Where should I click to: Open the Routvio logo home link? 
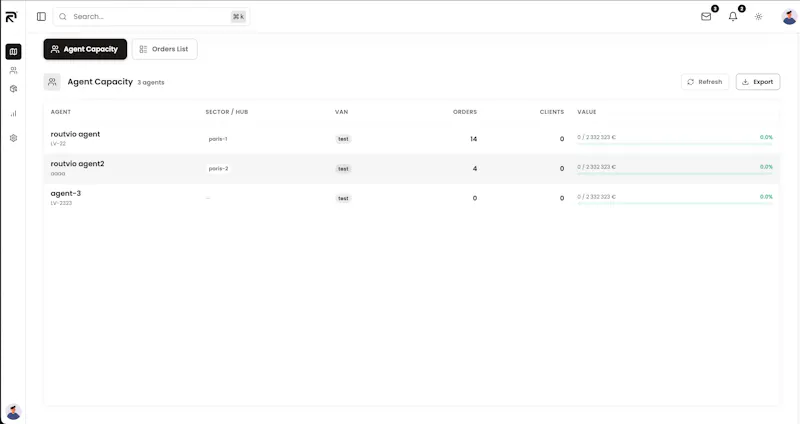[11, 17]
